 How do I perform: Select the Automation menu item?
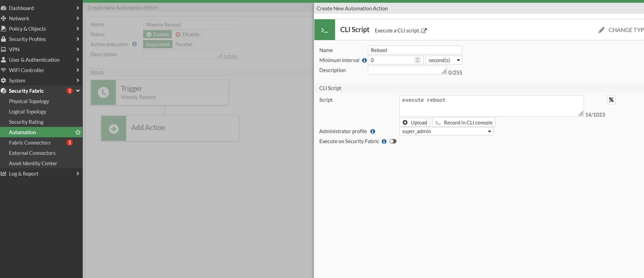[41, 132]
